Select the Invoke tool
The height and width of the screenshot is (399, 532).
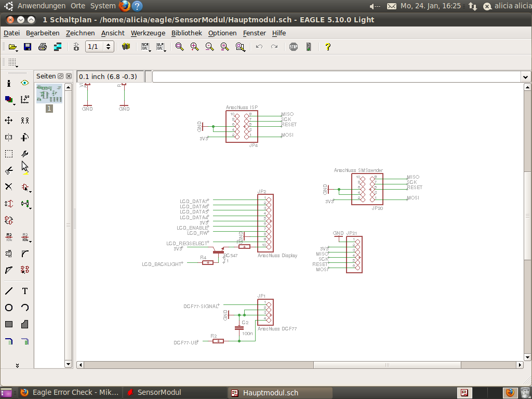(x=25, y=270)
